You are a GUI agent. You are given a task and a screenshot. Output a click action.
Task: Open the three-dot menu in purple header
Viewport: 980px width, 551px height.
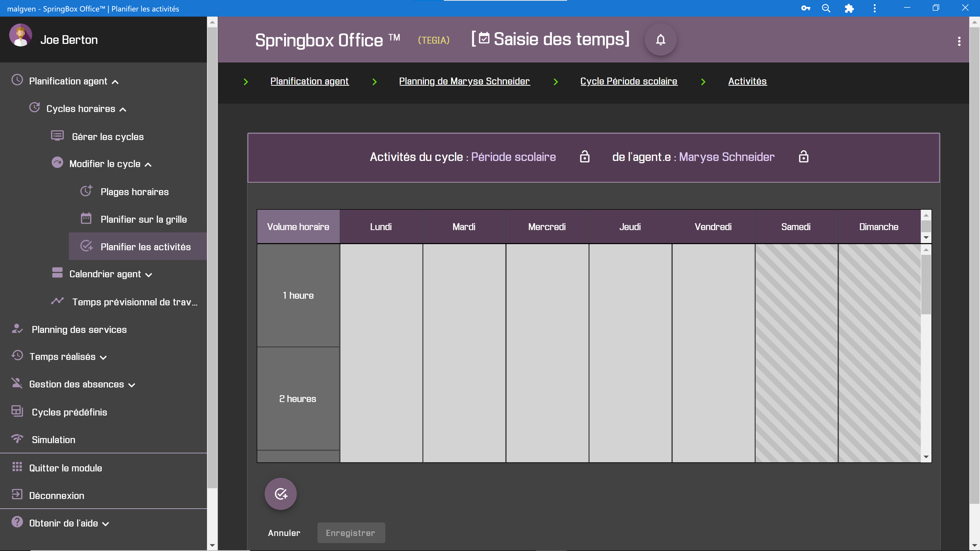point(959,41)
